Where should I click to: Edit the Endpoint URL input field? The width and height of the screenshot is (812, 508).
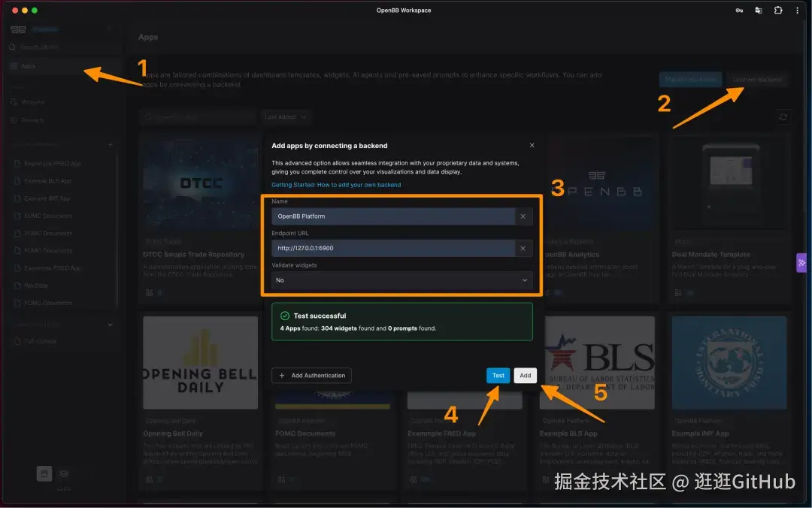tap(393, 249)
